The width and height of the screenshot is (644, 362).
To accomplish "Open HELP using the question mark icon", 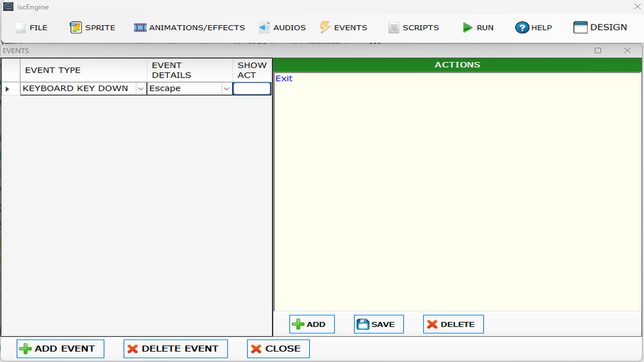I will (522, 27).
